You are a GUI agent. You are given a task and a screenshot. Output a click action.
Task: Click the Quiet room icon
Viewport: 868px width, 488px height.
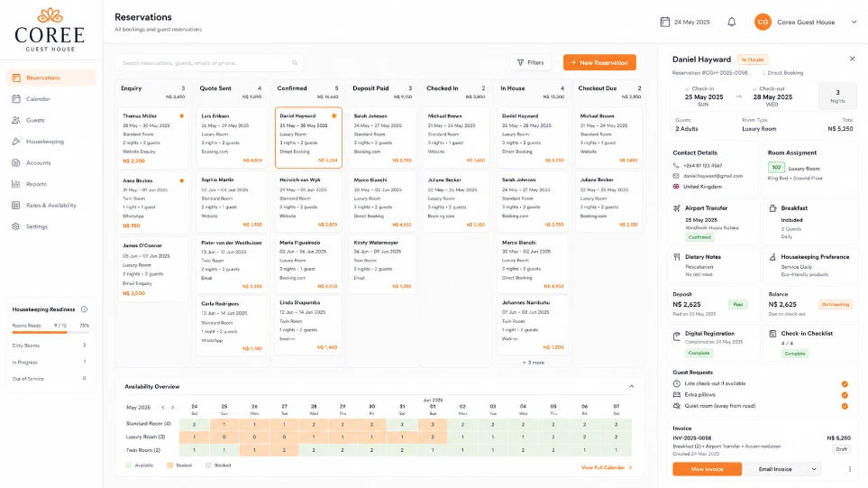click(677, 406)
